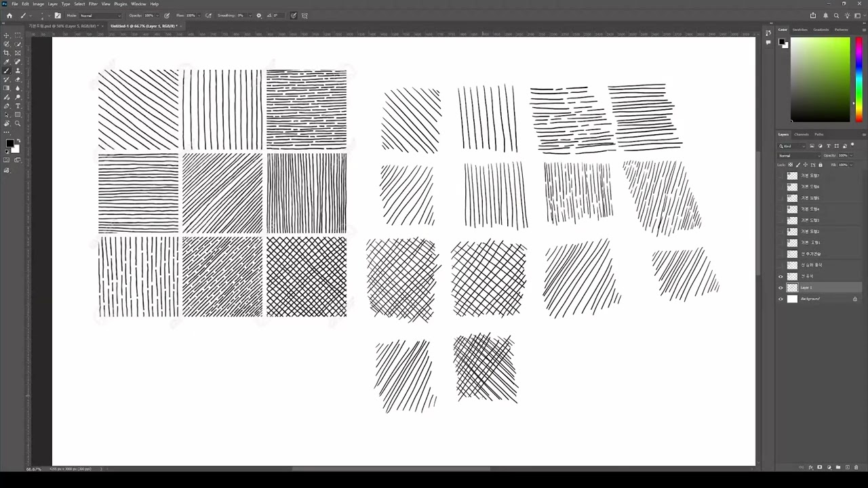
Task: Select the Zoom tool
Action: pyautogui.click(x=18, y=123)
